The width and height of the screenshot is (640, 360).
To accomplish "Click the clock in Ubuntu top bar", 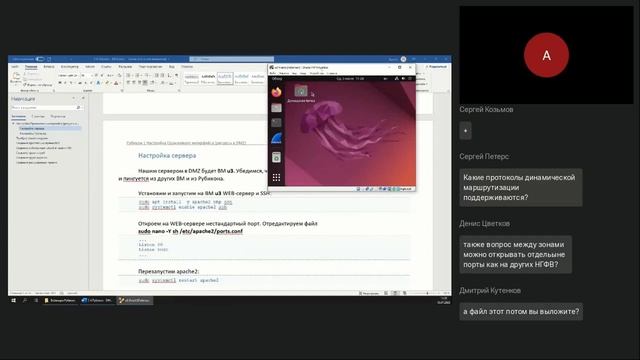I will (350, 78).
